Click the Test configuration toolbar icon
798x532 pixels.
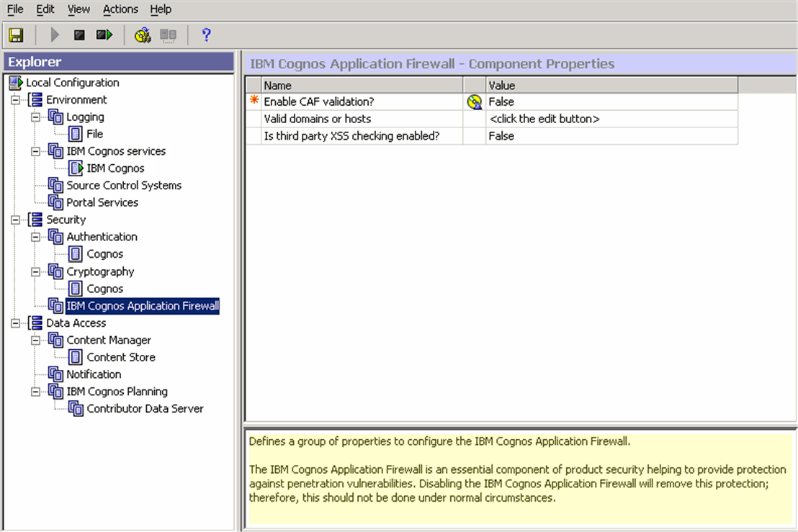[143, 35]
